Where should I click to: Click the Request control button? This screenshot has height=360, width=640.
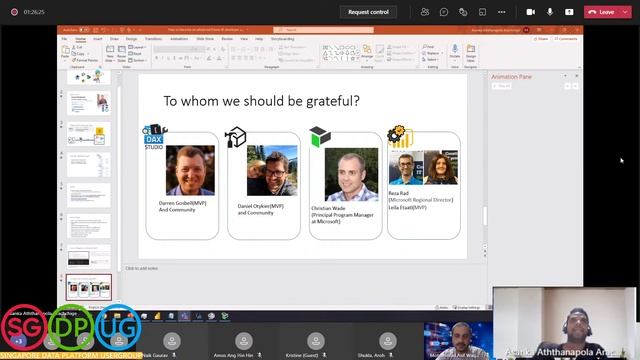[368, 12]
